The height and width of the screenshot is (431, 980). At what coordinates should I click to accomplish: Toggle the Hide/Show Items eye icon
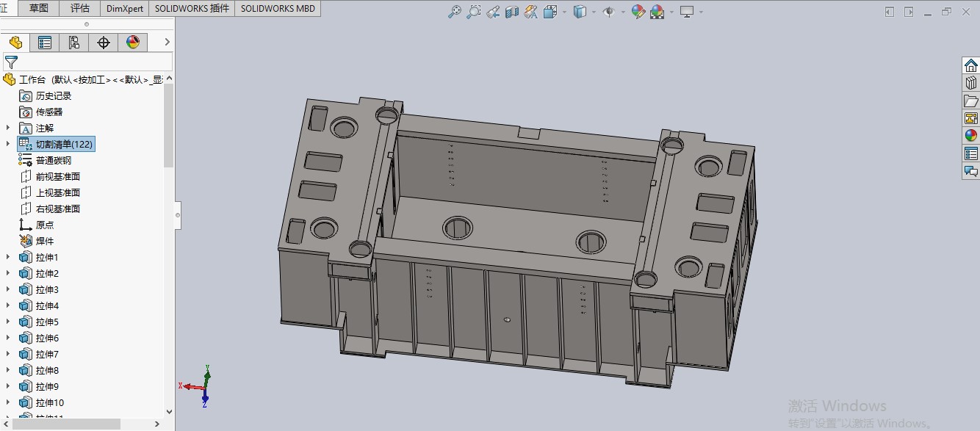pos(610,12)
